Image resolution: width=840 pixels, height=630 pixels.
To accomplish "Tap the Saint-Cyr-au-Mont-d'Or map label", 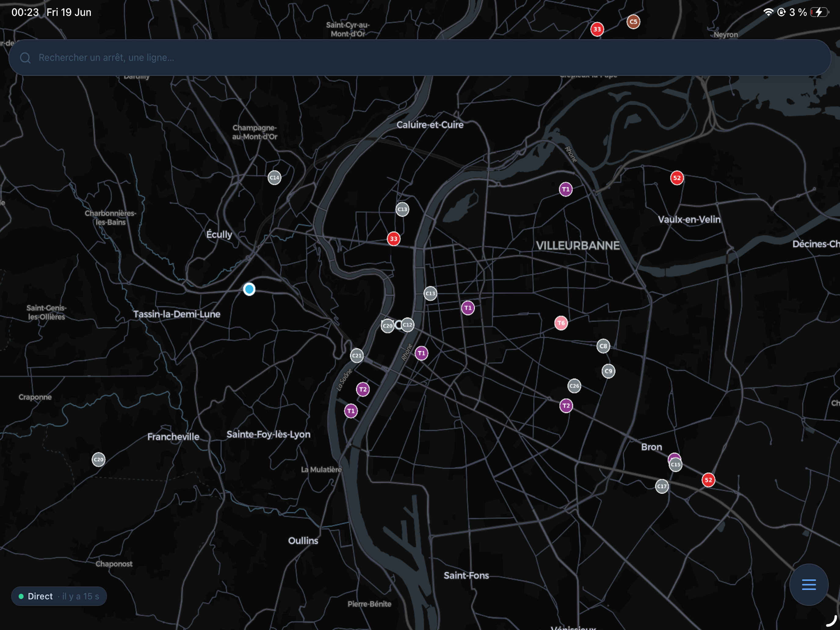I will [348, 29].
